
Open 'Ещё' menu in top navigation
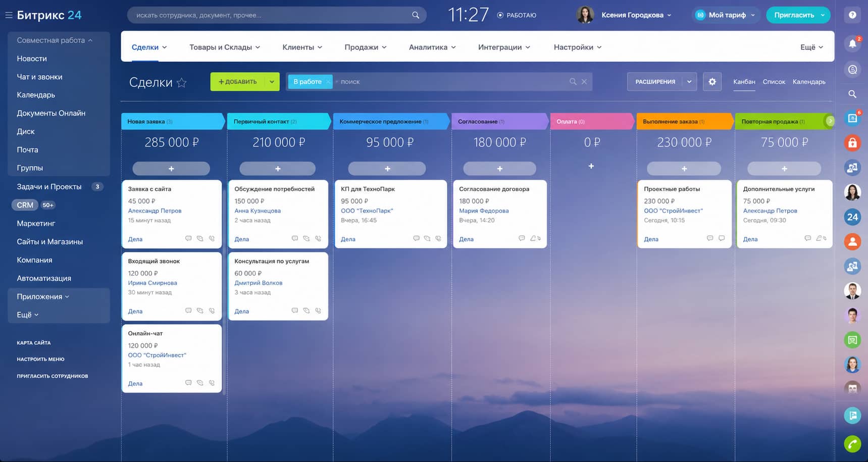[811, 47]
